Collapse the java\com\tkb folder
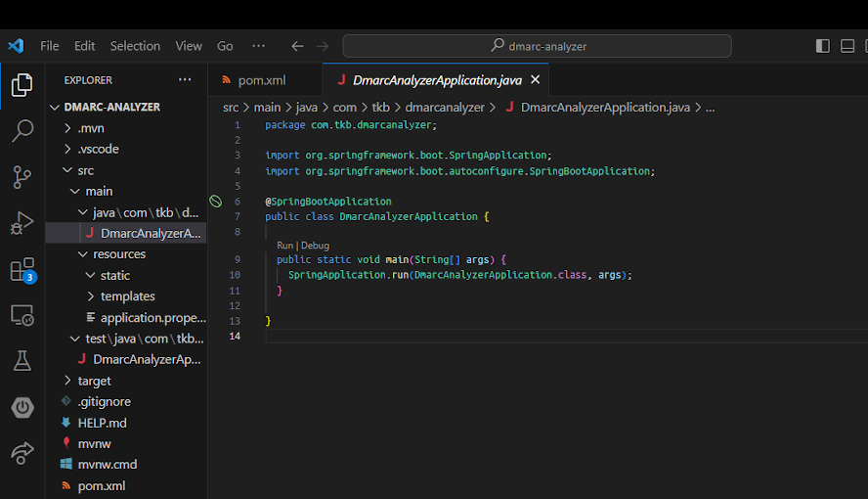The height and width of the screenshot is (499, 868). [x=127, y=212]
